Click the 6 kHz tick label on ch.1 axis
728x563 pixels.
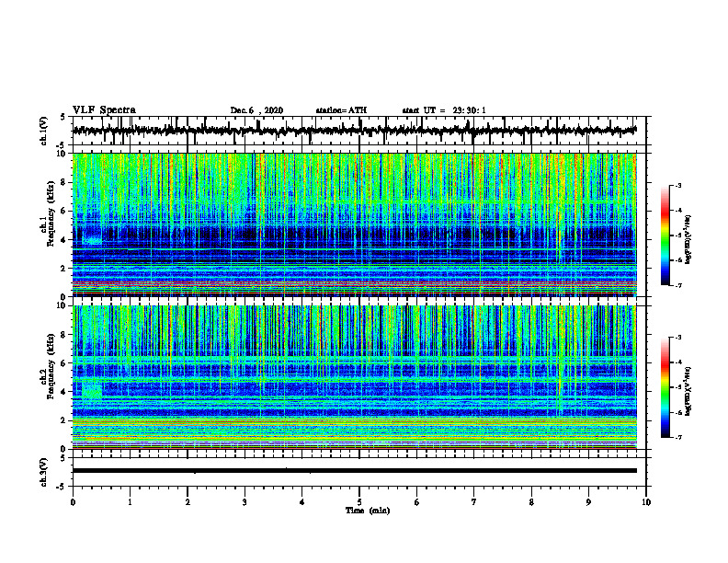coord(64,212)
